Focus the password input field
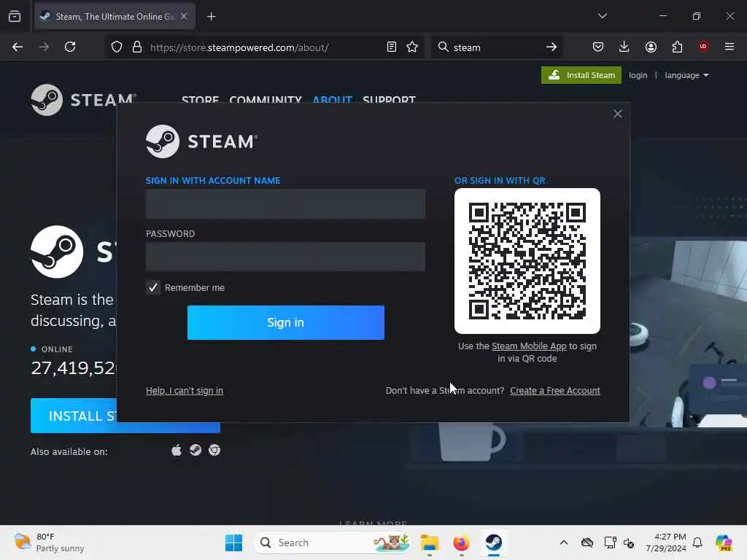This screenshot has height=560, width=747. 285,257
